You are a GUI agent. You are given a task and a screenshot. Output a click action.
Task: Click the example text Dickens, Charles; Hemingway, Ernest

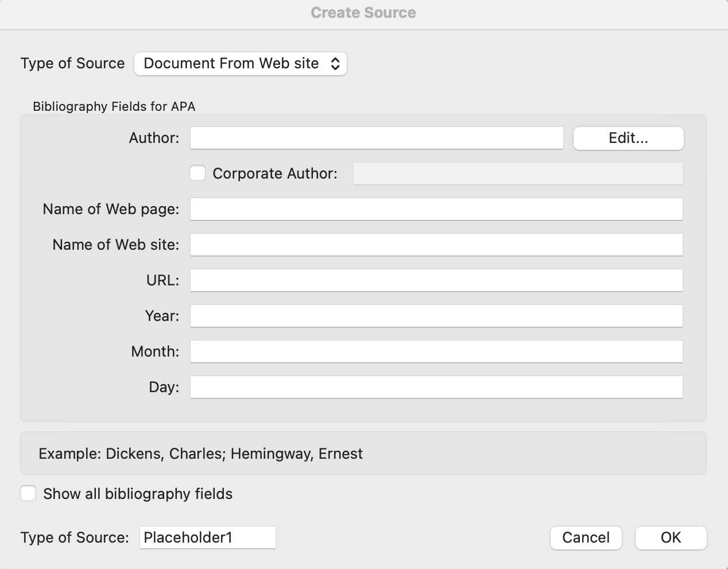pyautogui.click(x=234, y=454)
